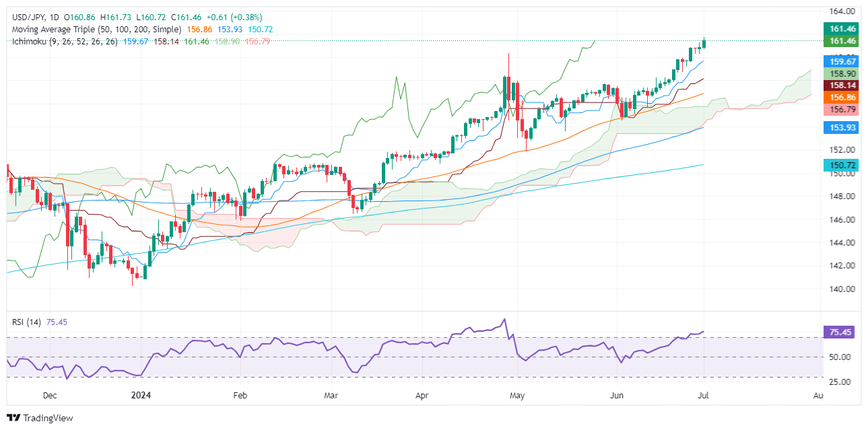The width and height of the screenshot is (868, 430).
Task: Select the pink 156.79 price axis tag
Action: [842, 110]
